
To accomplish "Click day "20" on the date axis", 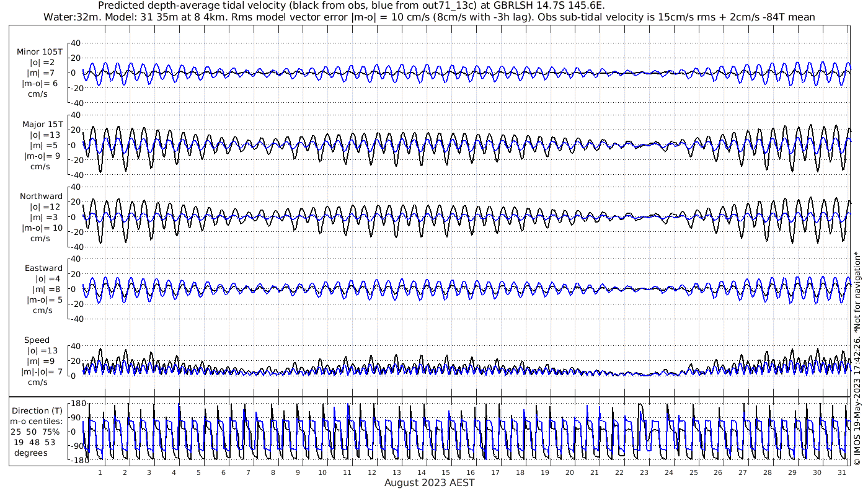I will pos(570,472).
